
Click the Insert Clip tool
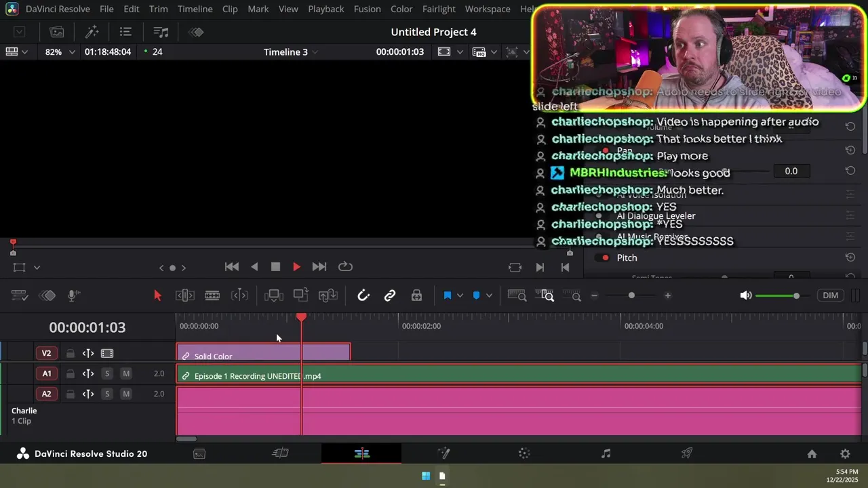pyautogui.click(x=274, y=296)
